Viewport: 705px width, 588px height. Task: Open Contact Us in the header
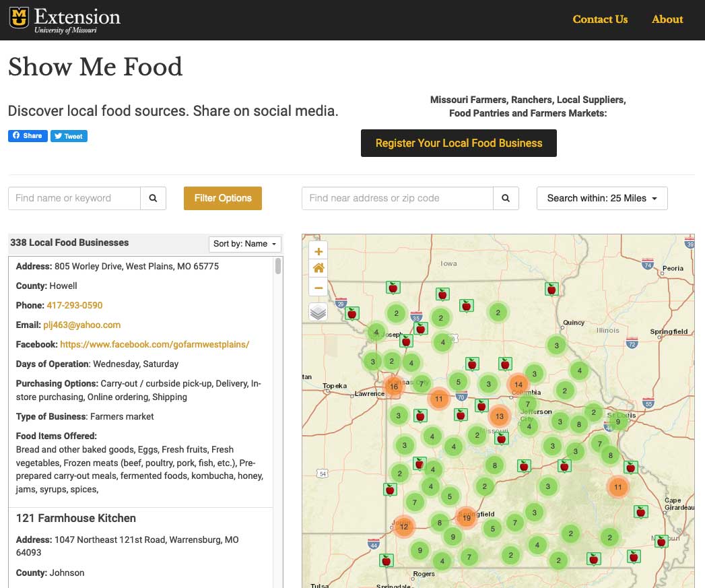coord(600,20)
